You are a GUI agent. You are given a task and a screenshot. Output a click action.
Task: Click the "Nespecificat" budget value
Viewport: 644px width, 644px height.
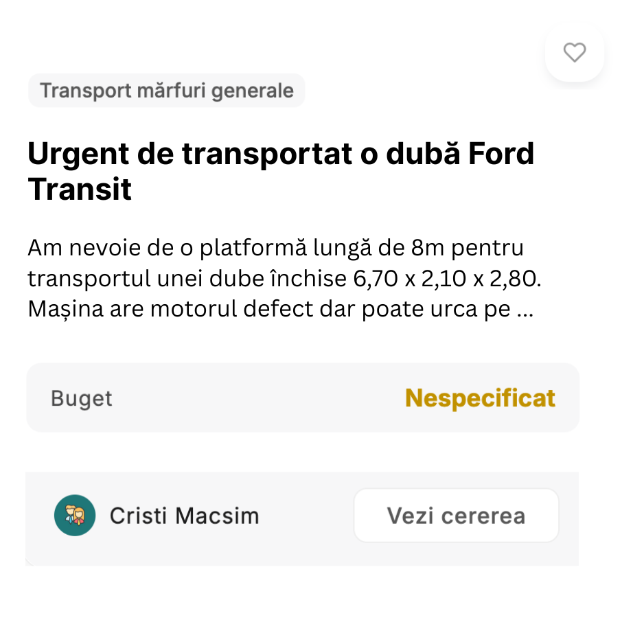point(480,398)
